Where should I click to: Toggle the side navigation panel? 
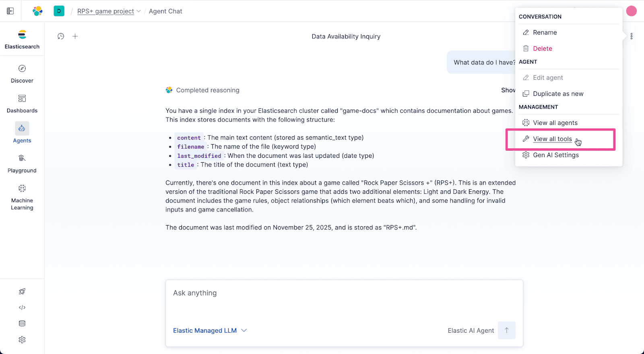[x=10, y=11]
